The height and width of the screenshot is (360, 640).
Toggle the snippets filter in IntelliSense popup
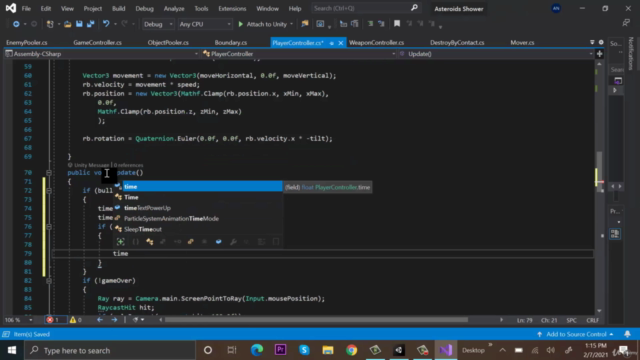click(x=276, y=242)
